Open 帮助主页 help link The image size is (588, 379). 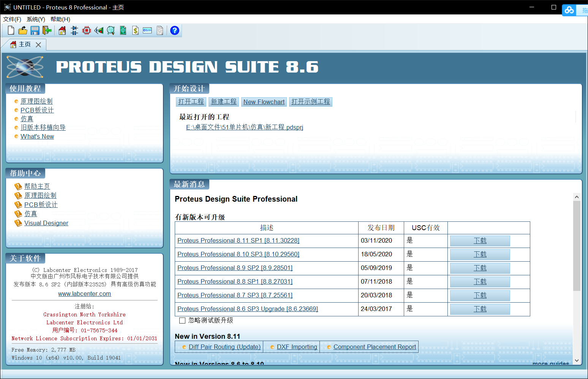point(37,186)
